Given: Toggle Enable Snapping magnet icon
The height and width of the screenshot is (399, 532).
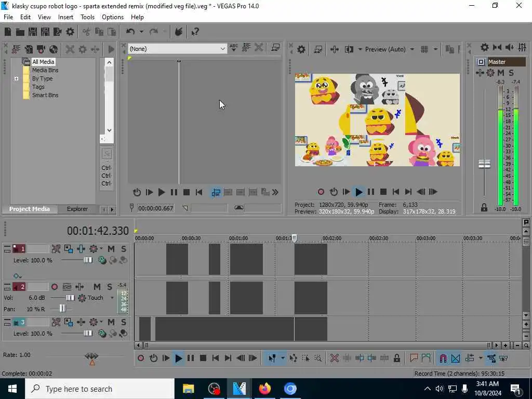Looking at the screenshot, I should coord(443,358).
